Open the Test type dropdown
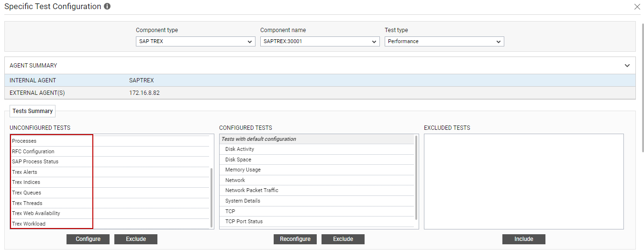 [x=444, y=42]
